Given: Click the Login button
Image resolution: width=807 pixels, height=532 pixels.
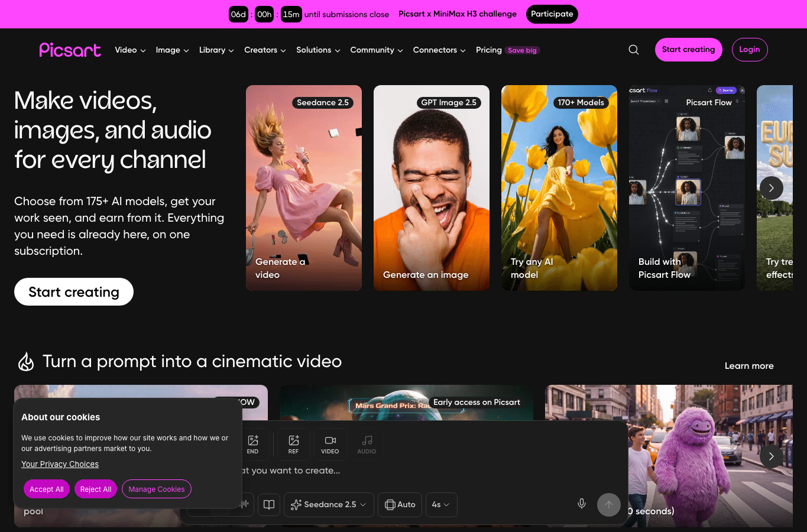Looking at the screenshot, I should tap(750, 50).
